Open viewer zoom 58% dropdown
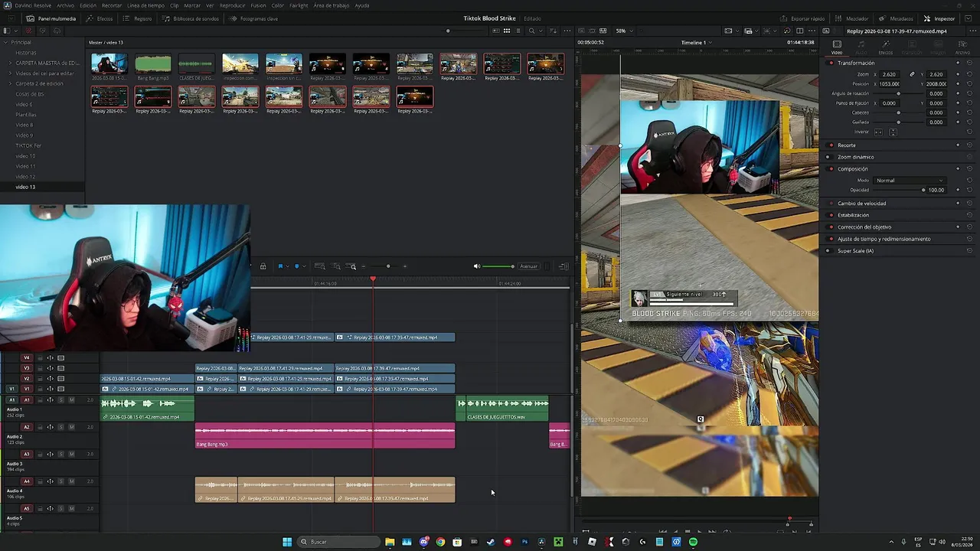Image resolution: width=980 pixels, height=551 pixels. point(624,31)
